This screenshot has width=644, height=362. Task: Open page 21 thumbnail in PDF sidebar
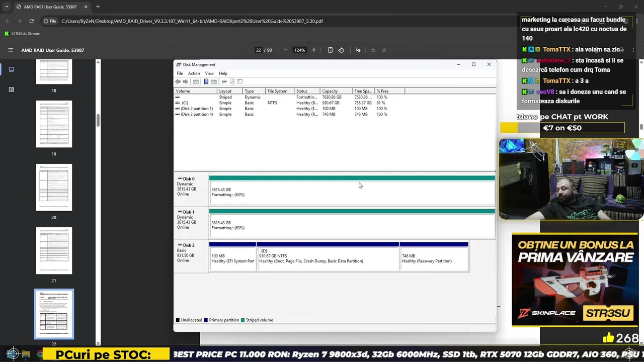click(54, 251)
